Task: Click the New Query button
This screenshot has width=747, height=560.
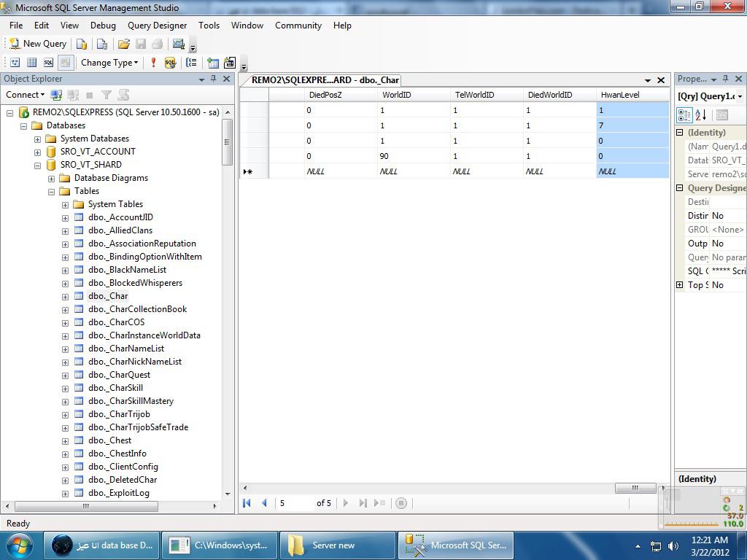Action: pyautogui.click(x=38, y=44)
